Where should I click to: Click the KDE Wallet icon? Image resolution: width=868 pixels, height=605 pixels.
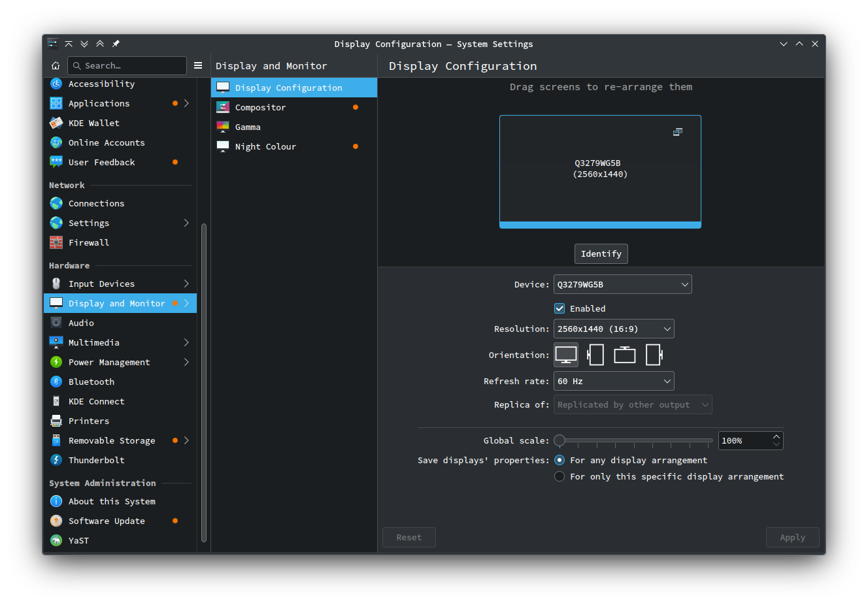[56, 123]
